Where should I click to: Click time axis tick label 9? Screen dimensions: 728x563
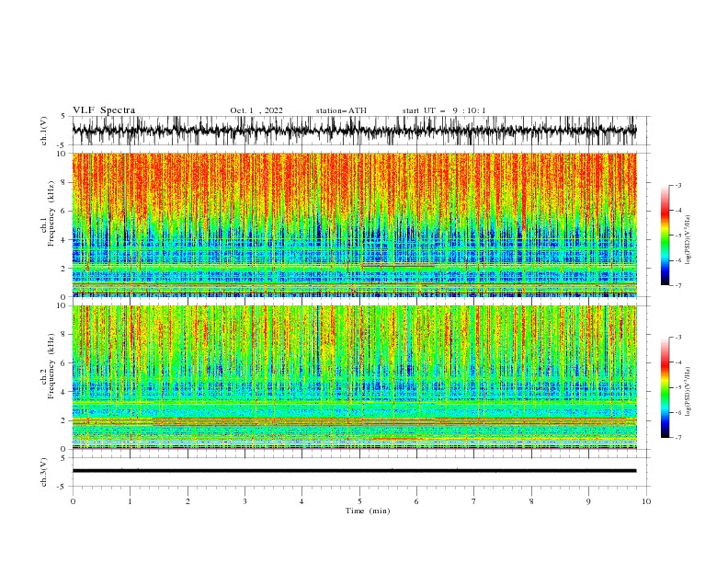(x=588, y=501)
